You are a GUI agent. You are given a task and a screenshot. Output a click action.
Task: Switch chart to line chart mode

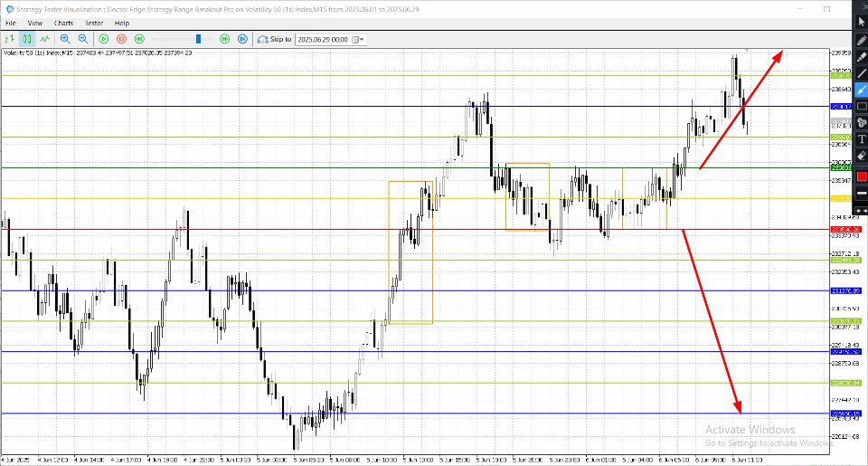coord(44,39)
